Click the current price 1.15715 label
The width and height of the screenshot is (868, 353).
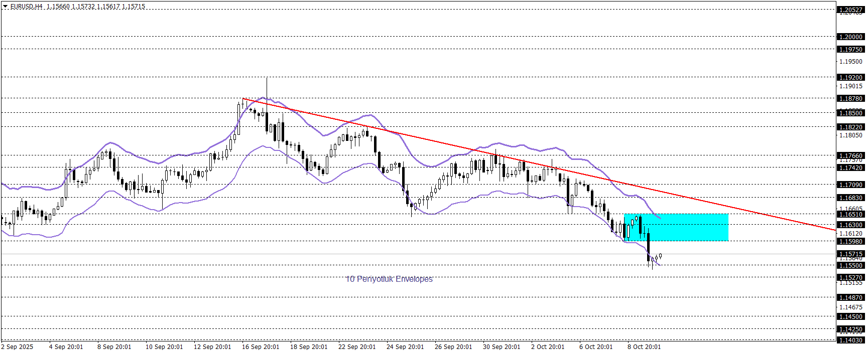point(850,254)
